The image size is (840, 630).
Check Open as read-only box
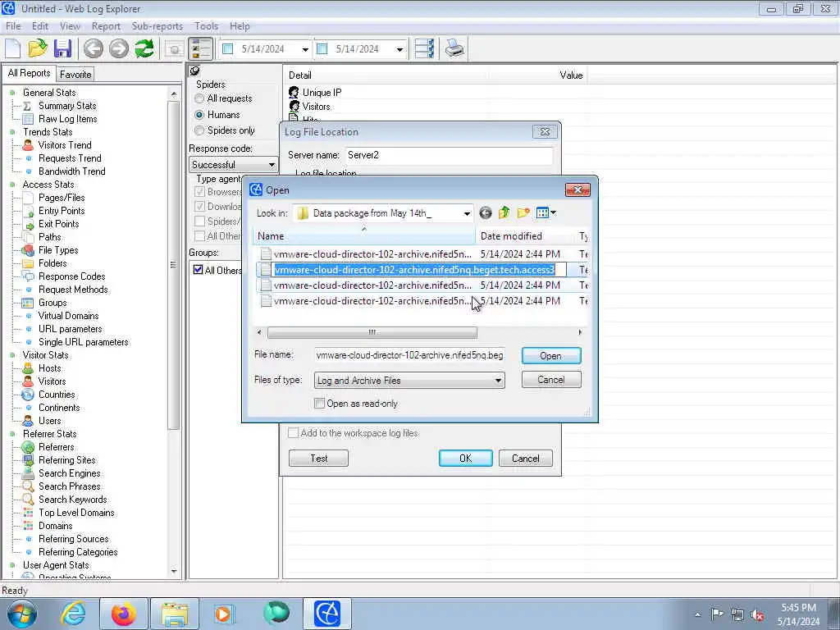pyautogui.click(x=319, y=404)
